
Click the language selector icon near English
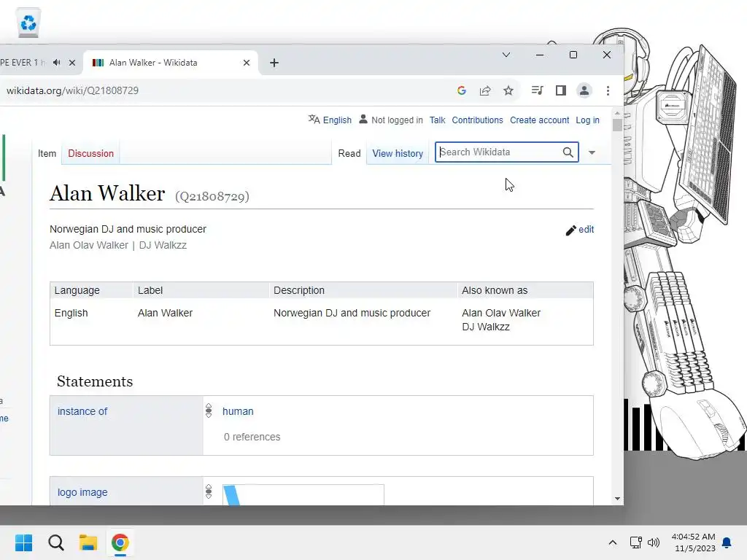pos(314,119)
